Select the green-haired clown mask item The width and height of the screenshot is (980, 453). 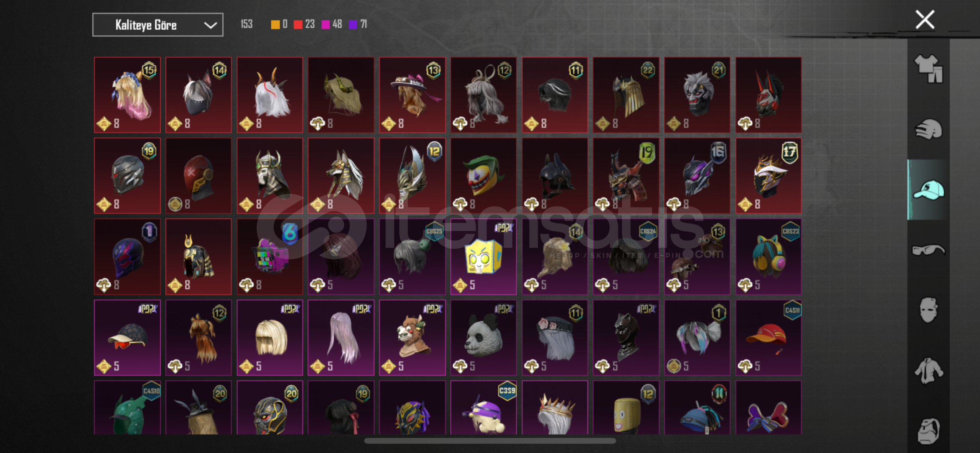(484, 176)
